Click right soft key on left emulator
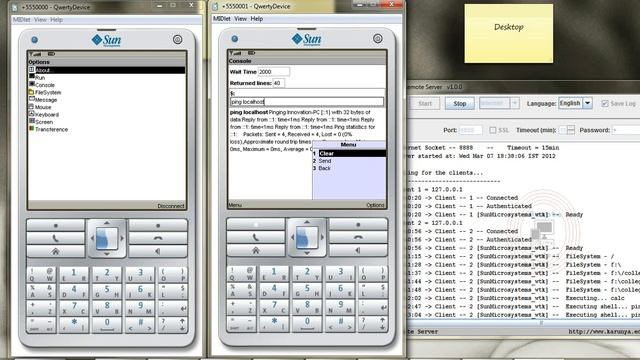Viewport: 640px width, 360px height. (158, 225)
